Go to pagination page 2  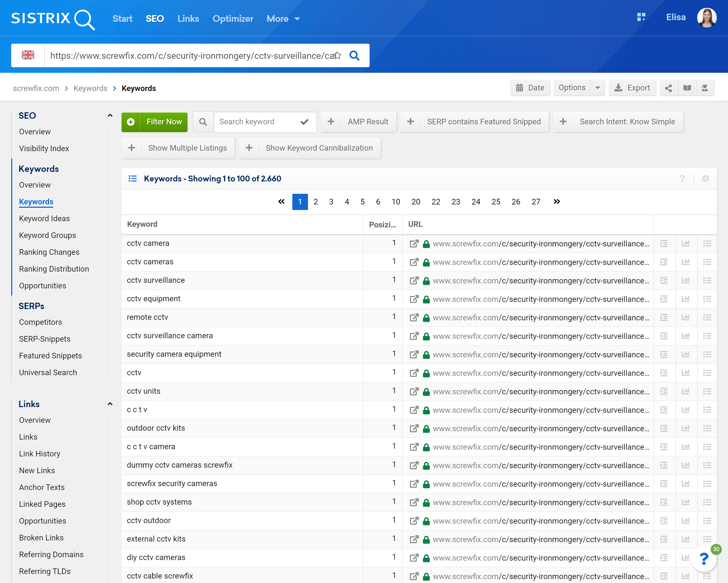(x=315, y=202)
